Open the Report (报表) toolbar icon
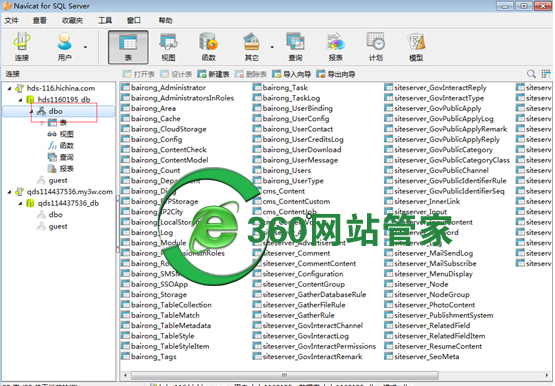 [335, 47]
